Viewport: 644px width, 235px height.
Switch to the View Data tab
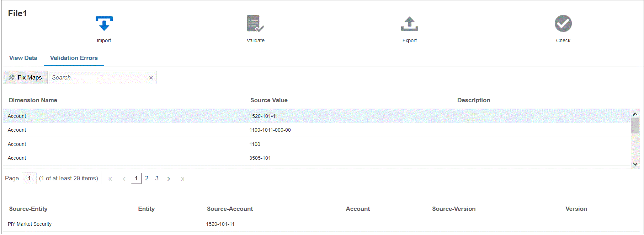click(23, 58)
